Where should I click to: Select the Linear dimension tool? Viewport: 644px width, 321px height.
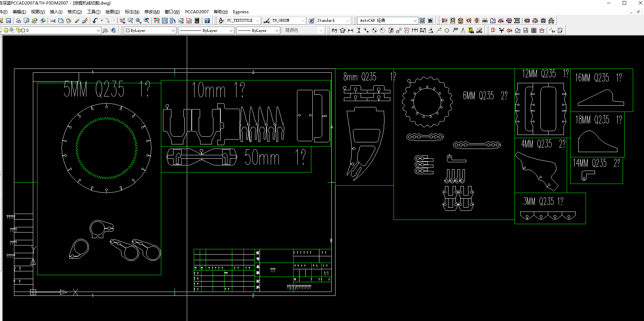pyautogui.click(x=351, y=30)
